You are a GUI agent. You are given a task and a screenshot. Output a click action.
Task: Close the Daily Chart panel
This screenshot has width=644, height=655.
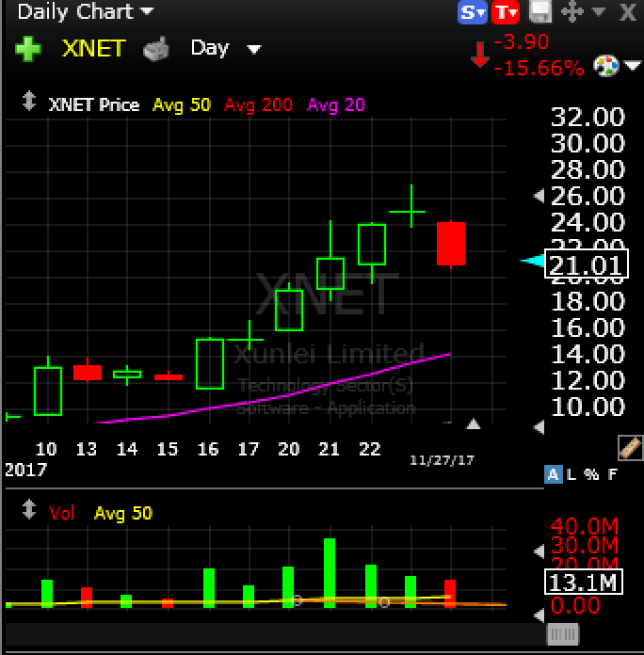628,12
